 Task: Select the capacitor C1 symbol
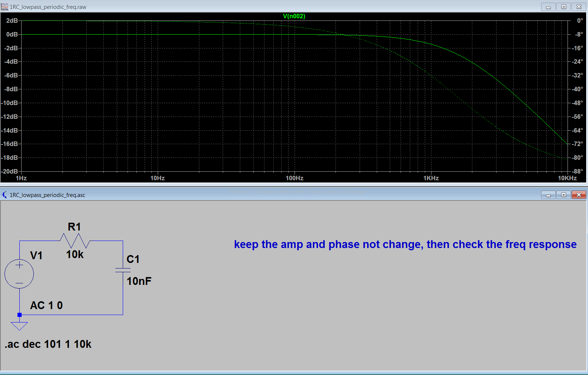click(123, 270)
